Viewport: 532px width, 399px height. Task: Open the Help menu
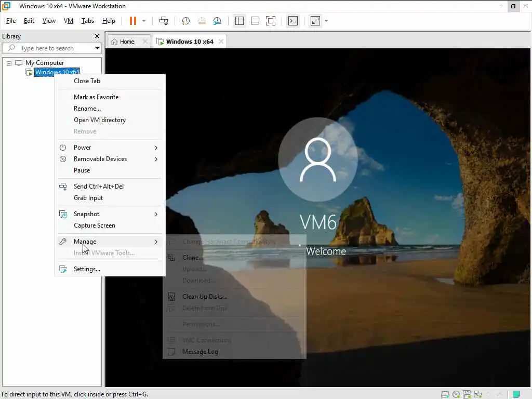click(109, 21)
